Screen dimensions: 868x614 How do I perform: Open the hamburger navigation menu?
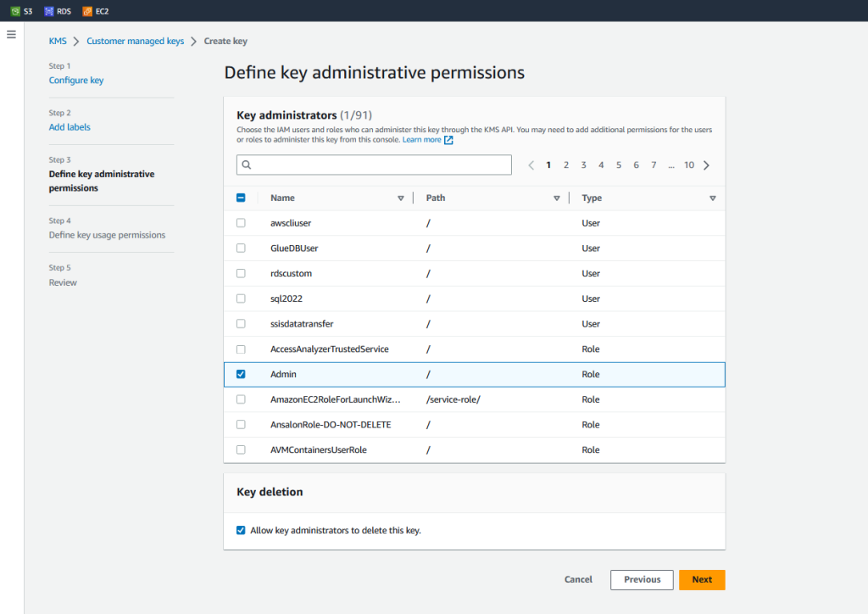pos(11,34)
